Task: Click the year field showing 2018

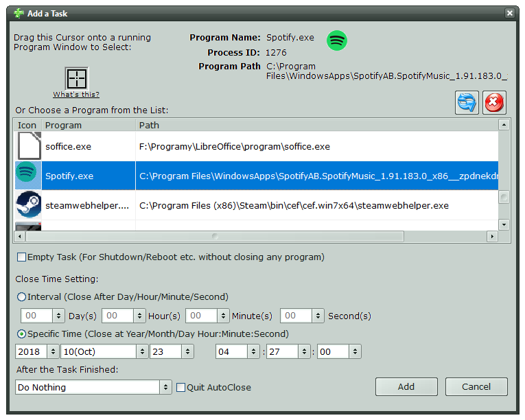Action: coord(31,351)
